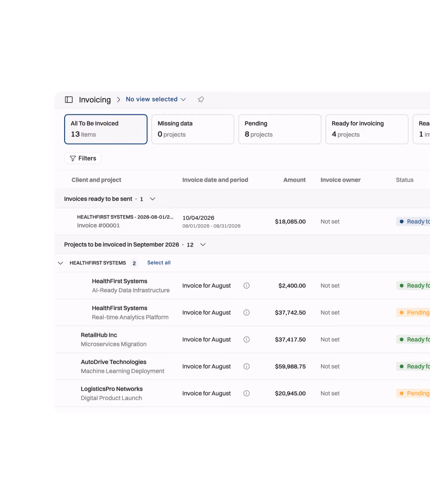
Task: Click the Invoicing breadcrumb title
Action: pyautogui.click(x=95, y=100)
